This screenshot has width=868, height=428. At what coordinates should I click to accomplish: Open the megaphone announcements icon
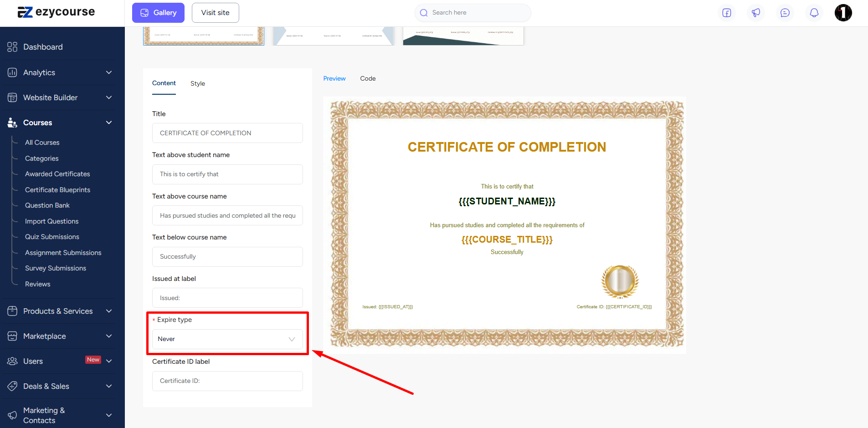tap(756, 13)
